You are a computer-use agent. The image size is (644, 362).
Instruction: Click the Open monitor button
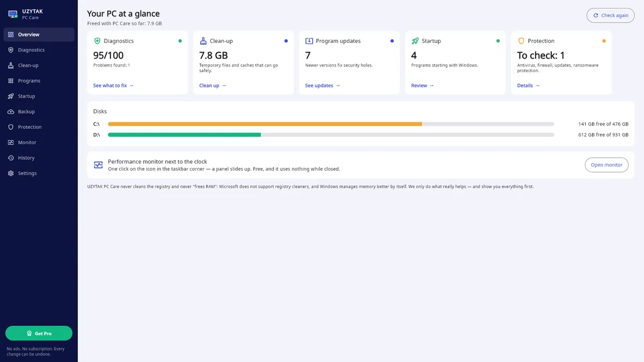pos(606,165)
